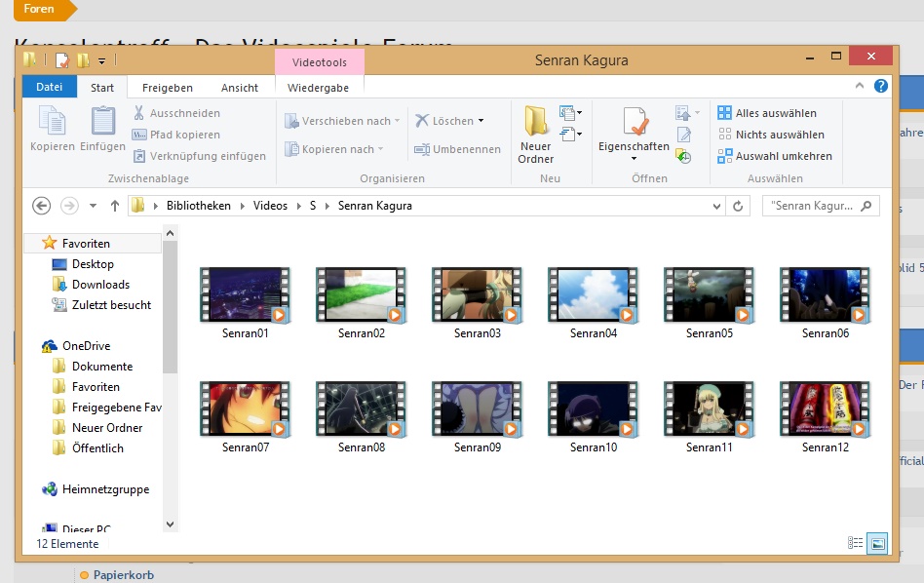Refresh the Senran Kagura folder
The width and height of the screenshot is (924, 583).
tap(738, 206)
